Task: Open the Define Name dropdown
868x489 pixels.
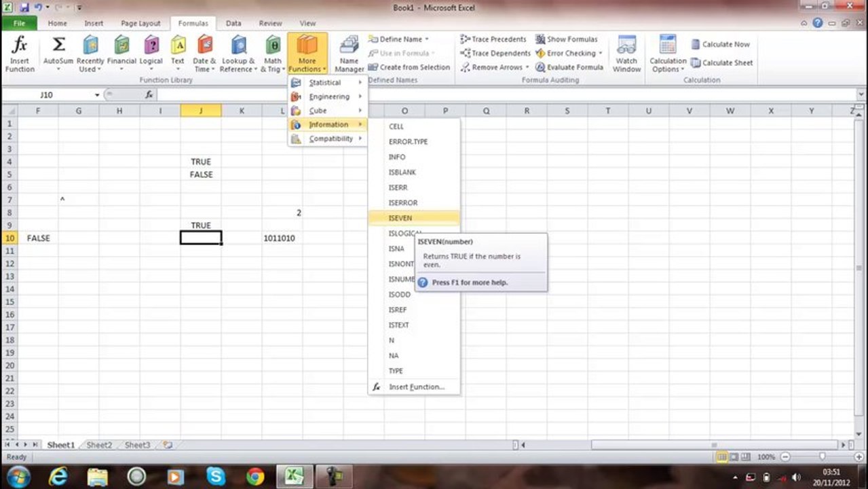Action: coord(398,39)
